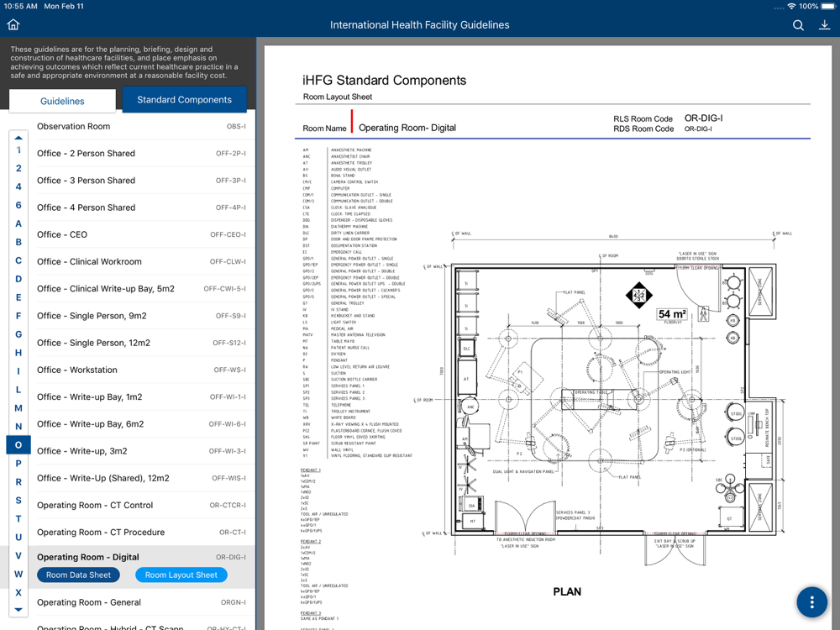Jump to index section 1
Viewport: 840px width, 630px height.
[18, 150]
